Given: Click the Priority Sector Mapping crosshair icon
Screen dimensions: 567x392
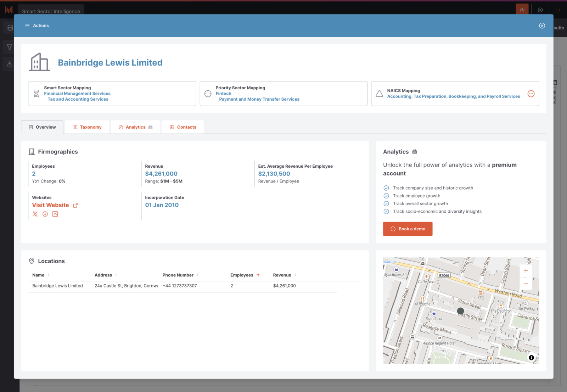Looking at the screenshot, I should (x=208, y=94).
